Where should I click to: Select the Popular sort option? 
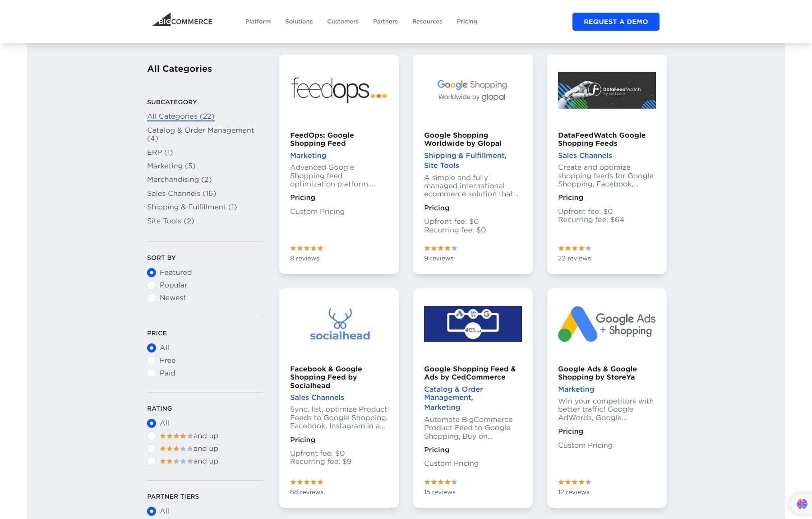(152, 285)
